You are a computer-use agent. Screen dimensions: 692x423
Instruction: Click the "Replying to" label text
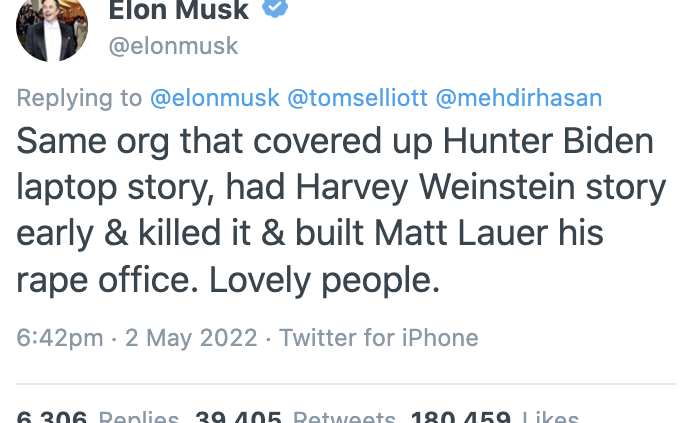pos(80,98)
